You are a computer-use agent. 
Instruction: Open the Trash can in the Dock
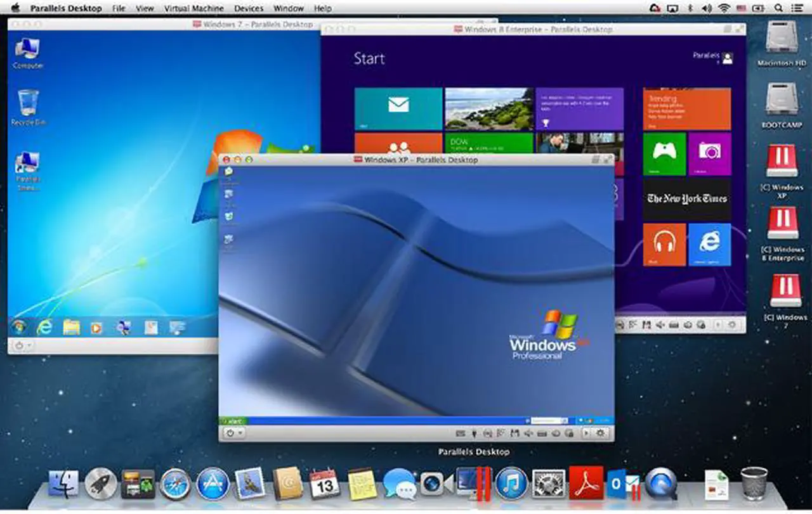(x=754, y=484)
